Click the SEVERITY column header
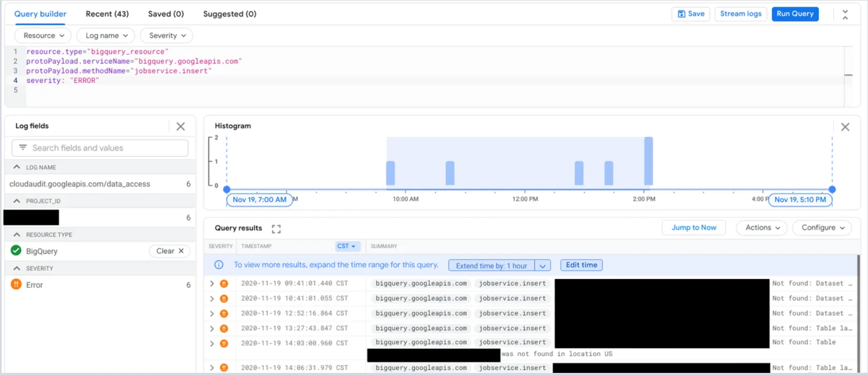The height and width of the screenshot is (375, 868). click(x=221, y=246)
